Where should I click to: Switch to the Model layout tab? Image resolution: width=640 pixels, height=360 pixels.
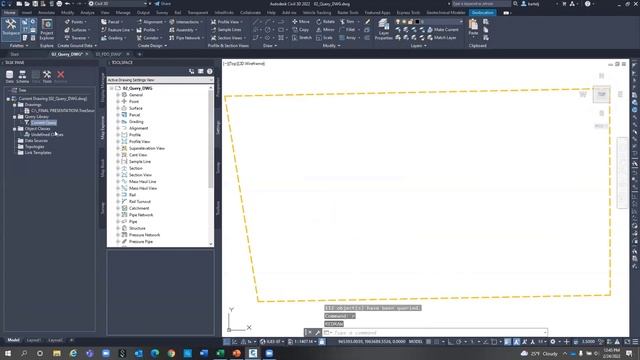pyautogui.click(x=13, y=340)
